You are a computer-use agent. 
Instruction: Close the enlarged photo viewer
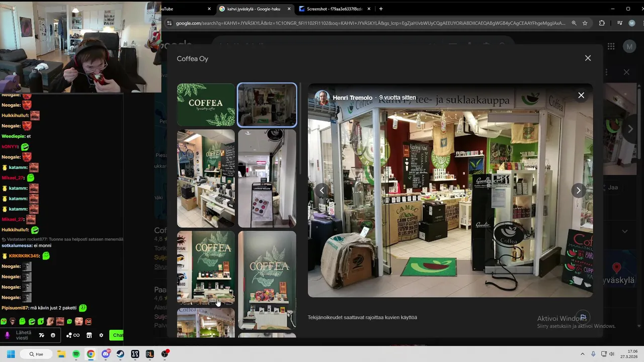click(x=581, y=96)
